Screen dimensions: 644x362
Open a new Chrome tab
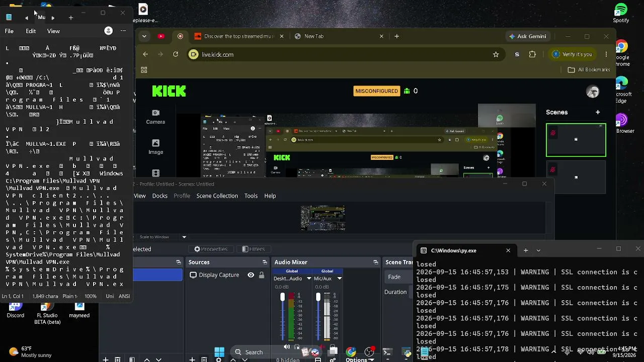click(397, 36)
